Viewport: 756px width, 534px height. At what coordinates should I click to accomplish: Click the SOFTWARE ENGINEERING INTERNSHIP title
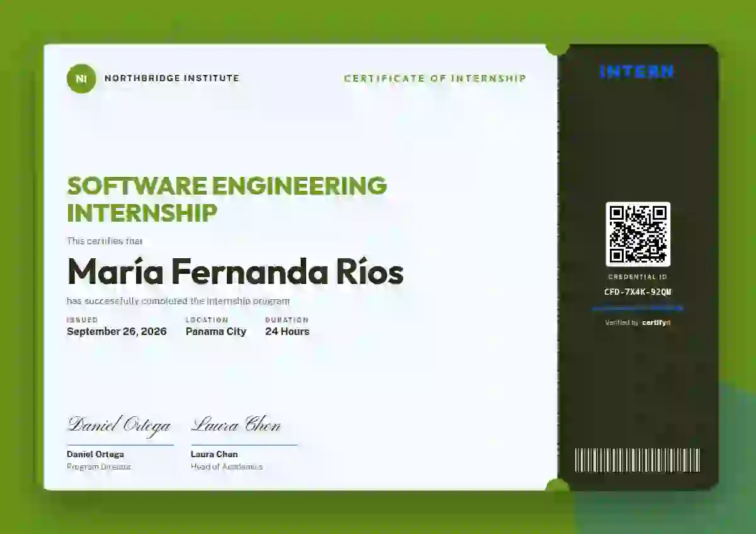(x=227, y=199)
